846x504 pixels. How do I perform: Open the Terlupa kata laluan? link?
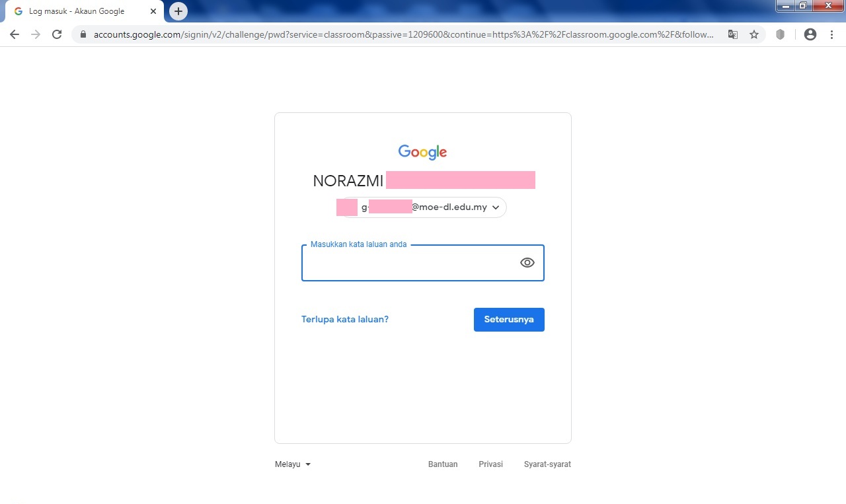pyautogui.click(x=345, y=319)
